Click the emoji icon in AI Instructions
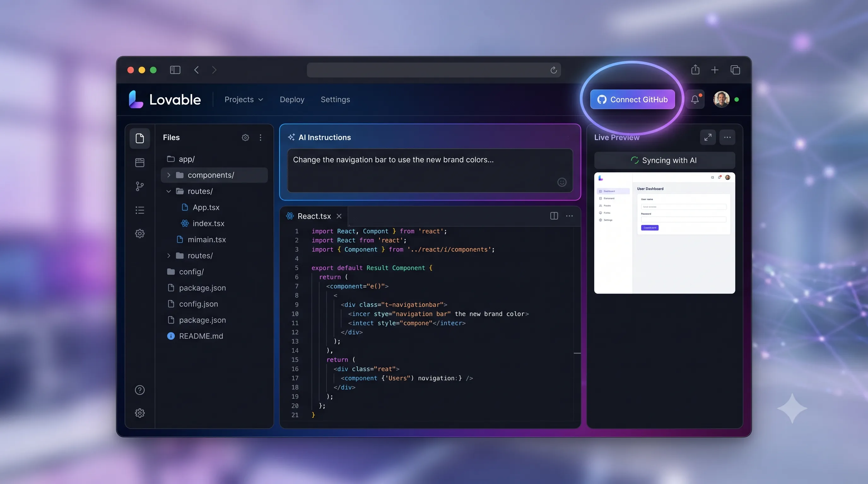The image size is (868, 484). pyautogui.click(x=562, y=182)
